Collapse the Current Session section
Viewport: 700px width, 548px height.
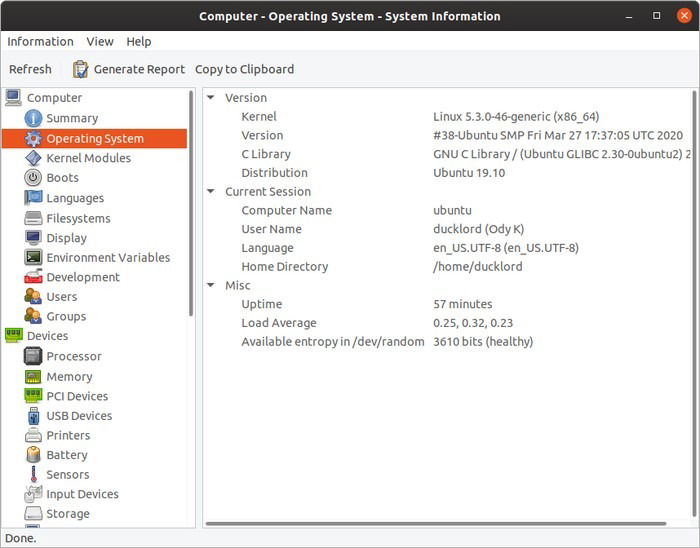(x=211, y=192)
